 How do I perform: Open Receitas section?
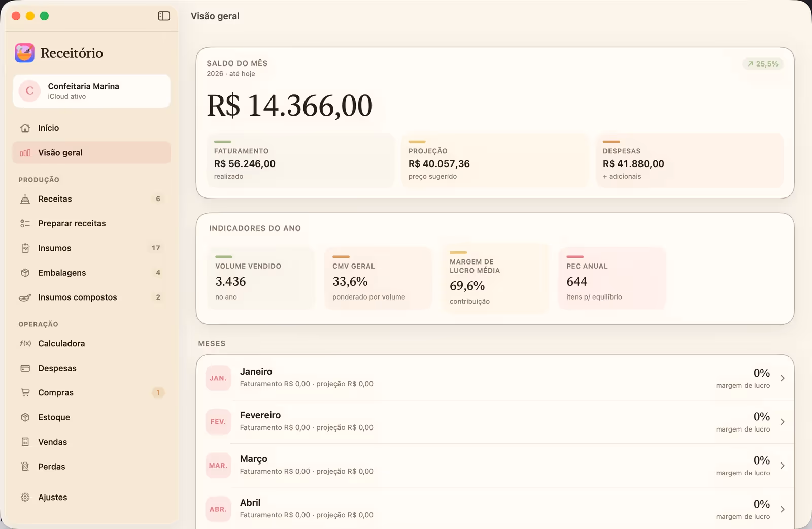pyautogui.click(x=91, y=199)
